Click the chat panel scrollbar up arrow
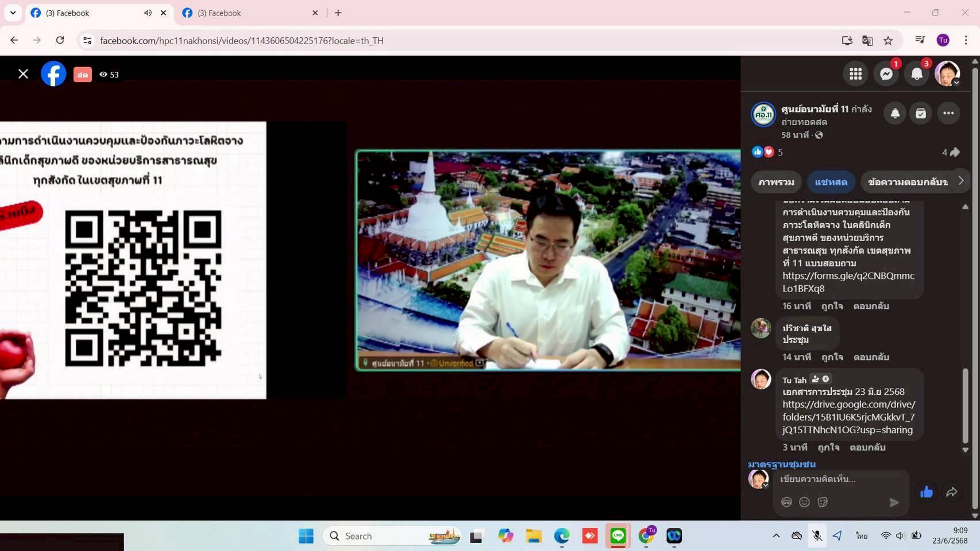This screenshot has width=980, height=551. click(x=965, y=207)
